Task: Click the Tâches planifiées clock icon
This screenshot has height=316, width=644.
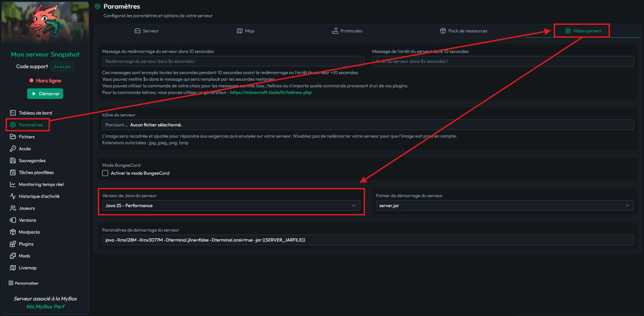Action: (13, 172)
